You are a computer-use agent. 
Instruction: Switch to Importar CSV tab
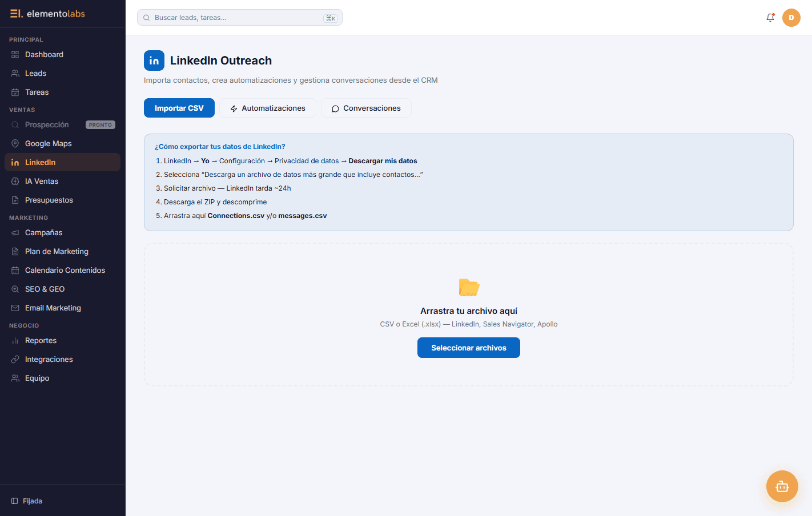tap(179, 108)
